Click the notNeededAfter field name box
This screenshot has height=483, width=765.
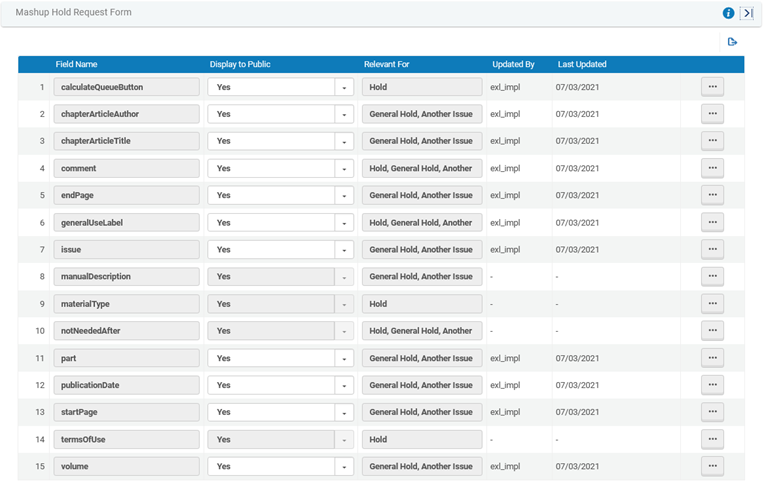pos(126,331)
